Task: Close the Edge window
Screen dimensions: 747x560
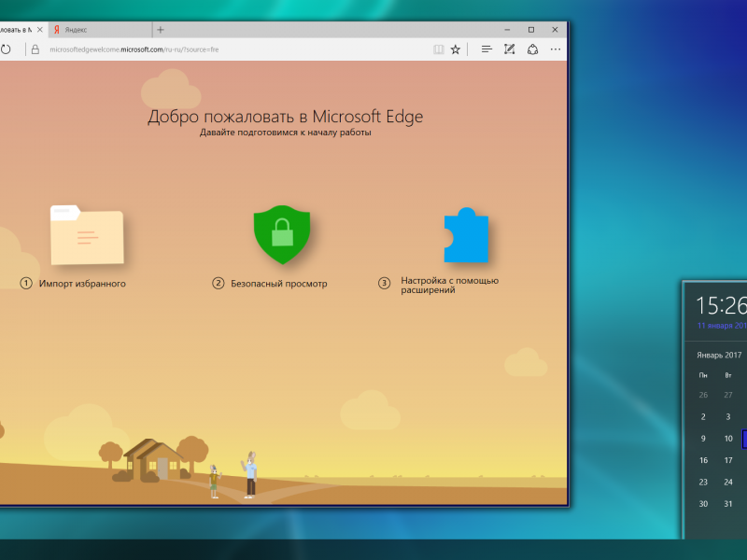Action: (x=555, y=30)
